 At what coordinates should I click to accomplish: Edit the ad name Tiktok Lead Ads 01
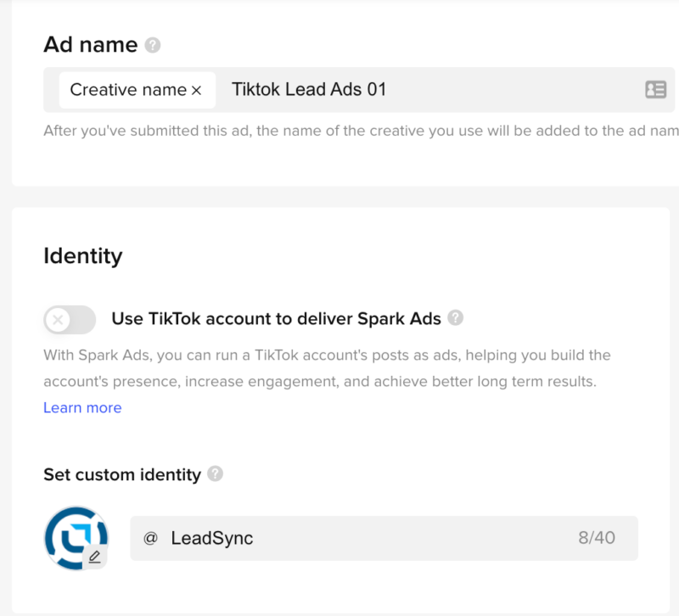click(x=309, y=89)
